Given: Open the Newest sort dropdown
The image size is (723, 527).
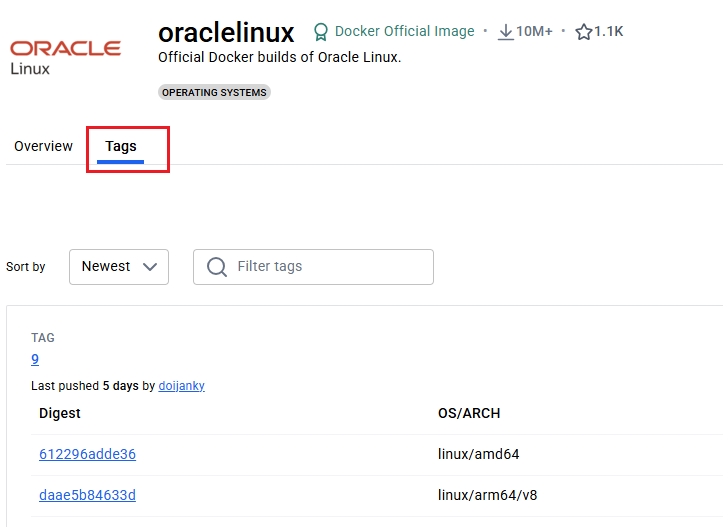Looking at the screenshot, I should (119, 267).
